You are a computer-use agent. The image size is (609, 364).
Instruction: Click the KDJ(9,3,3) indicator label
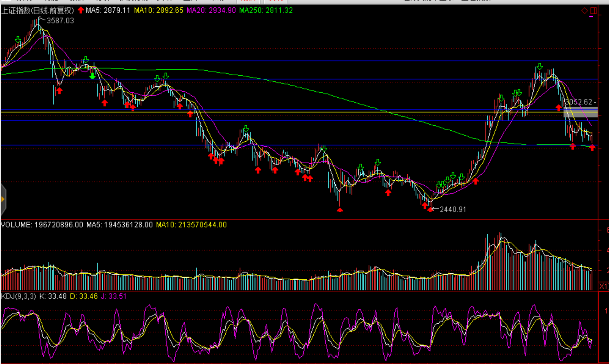[x=18, y=296]
